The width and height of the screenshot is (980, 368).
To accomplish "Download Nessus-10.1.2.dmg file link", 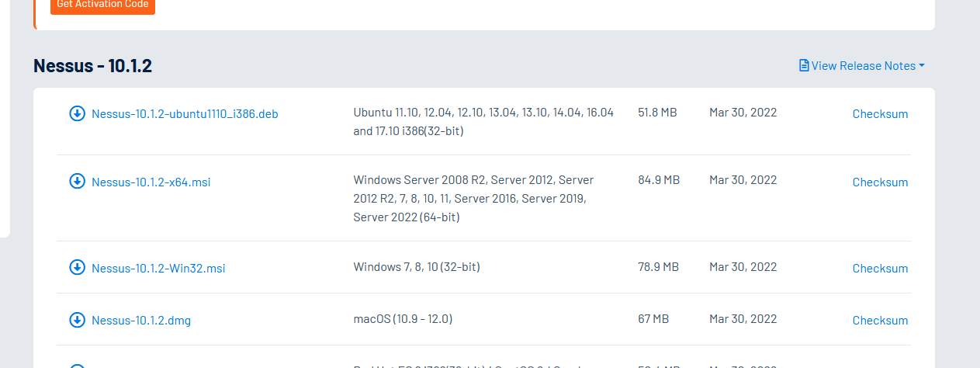I will pyautogui.click(x=141, y=321).
